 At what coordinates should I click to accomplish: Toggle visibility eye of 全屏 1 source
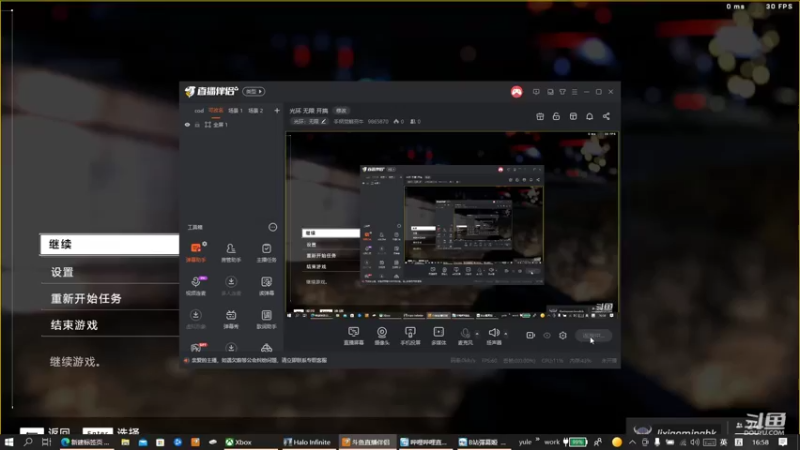[x=187, y=124]
